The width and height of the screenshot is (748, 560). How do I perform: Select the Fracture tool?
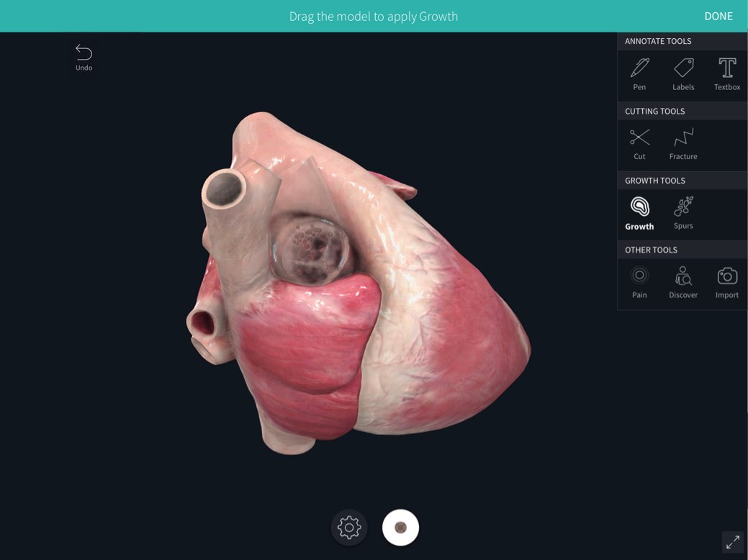[x=683, y=143]
